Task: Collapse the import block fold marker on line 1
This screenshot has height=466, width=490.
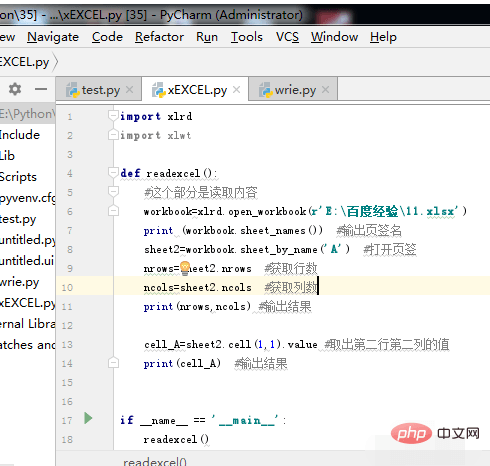Action: coord(113,116)
